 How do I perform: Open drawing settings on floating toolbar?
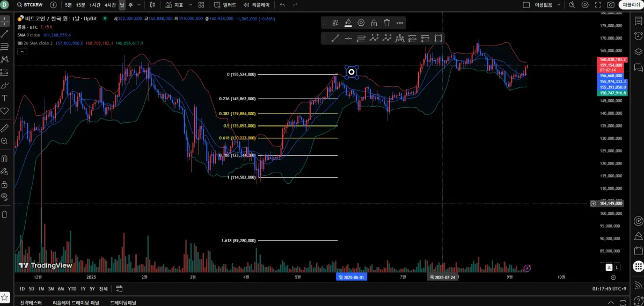tap(361, 23)
